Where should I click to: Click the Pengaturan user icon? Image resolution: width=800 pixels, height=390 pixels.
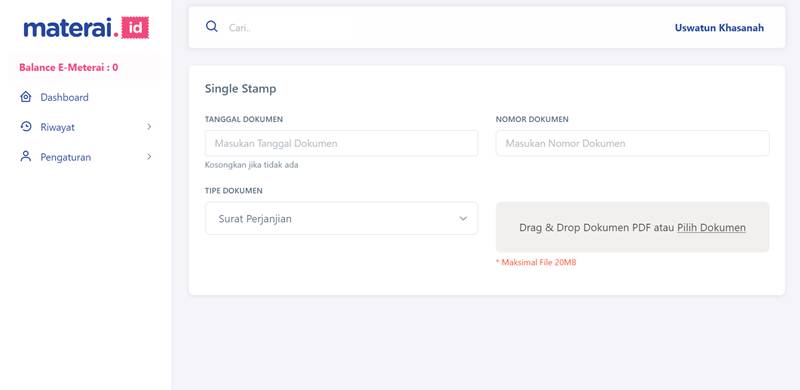(x=26, y=156)
